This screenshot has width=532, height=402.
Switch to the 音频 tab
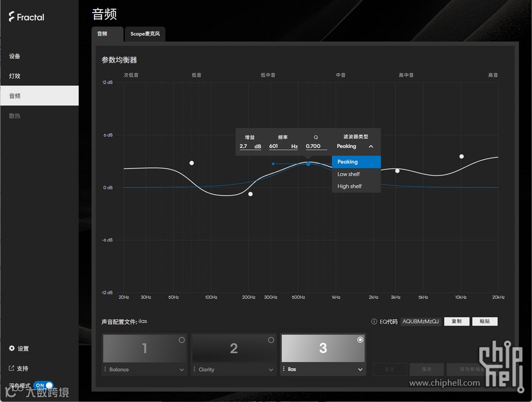107,34
